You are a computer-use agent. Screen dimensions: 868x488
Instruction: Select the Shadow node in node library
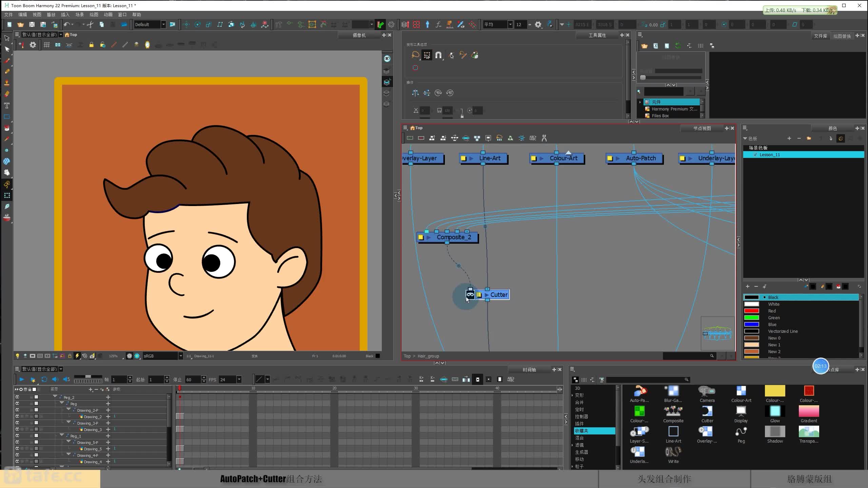pyautogui.click(x=775, y=434)
